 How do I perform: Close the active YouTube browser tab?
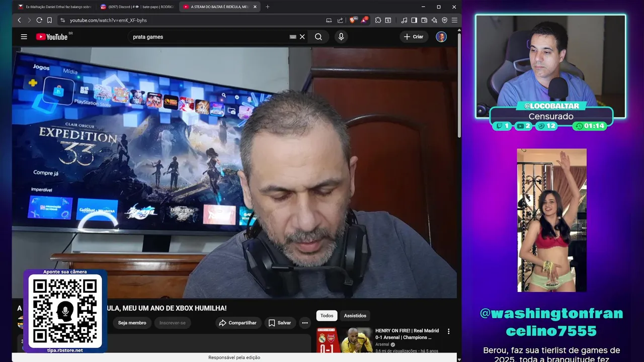click(255, 7)
